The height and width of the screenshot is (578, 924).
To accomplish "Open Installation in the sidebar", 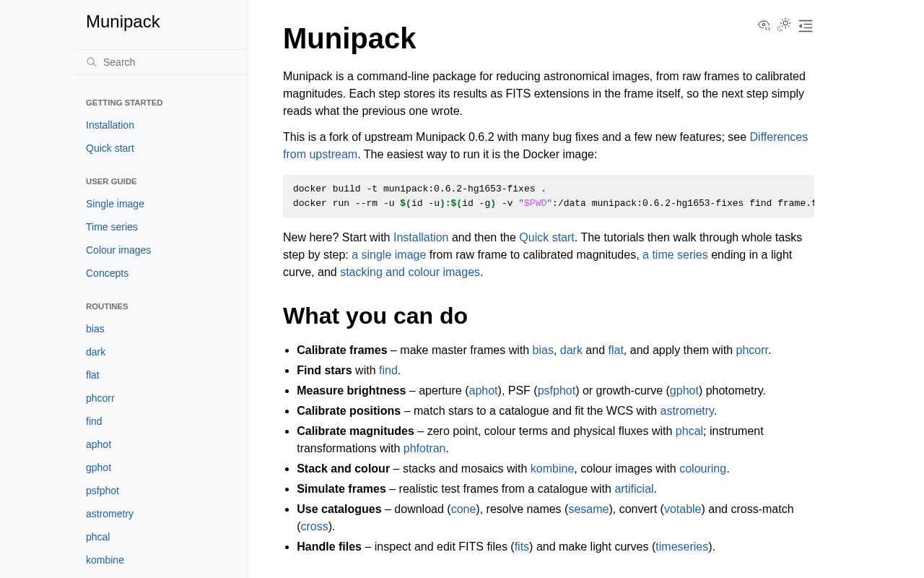I will point(110,125).
